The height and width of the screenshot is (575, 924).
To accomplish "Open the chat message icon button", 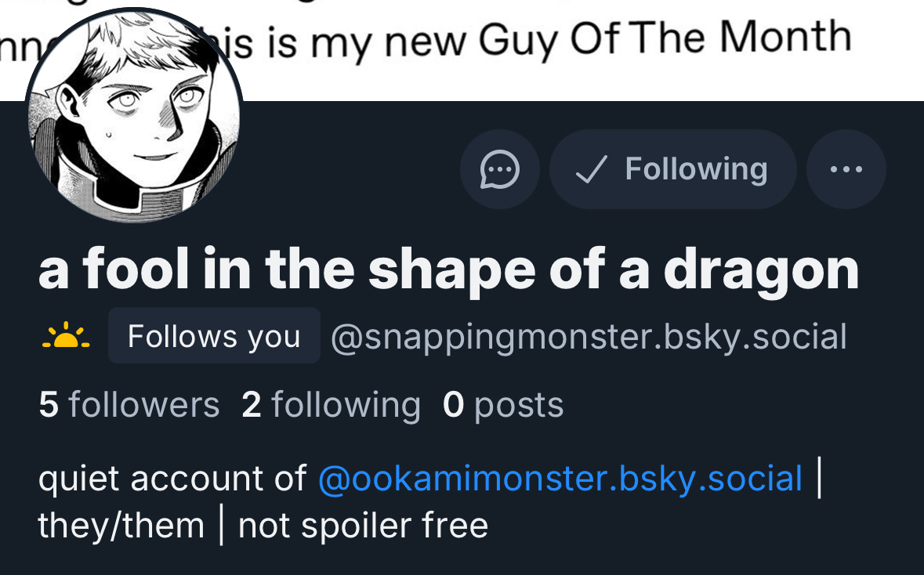I will point(499,169).
